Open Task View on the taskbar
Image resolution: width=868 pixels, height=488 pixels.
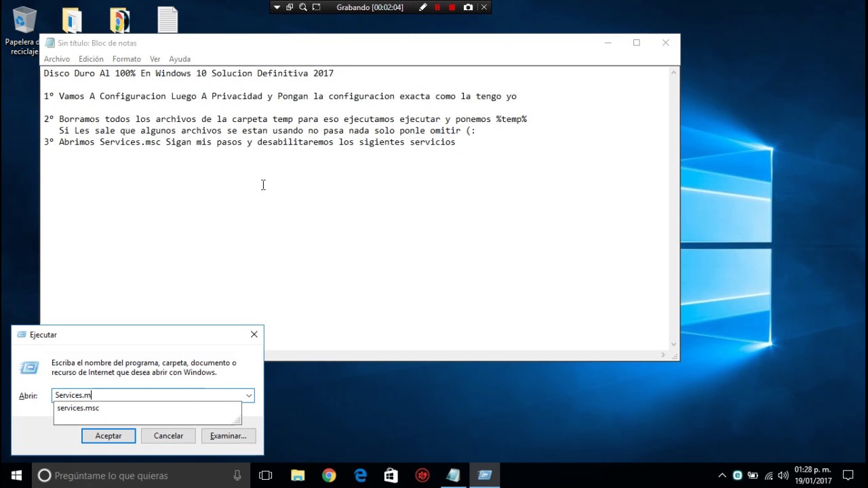(266, 475)
